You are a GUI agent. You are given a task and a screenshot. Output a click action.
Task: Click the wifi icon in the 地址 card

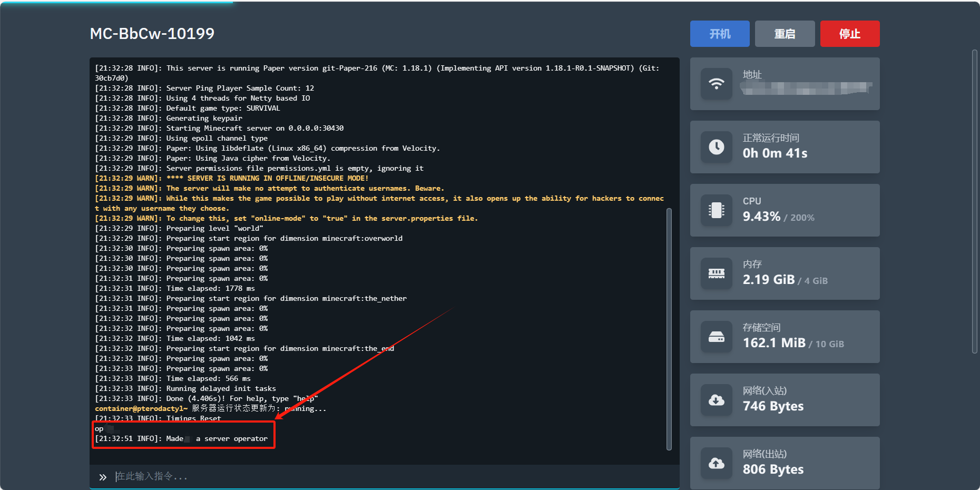click(717, 84)
